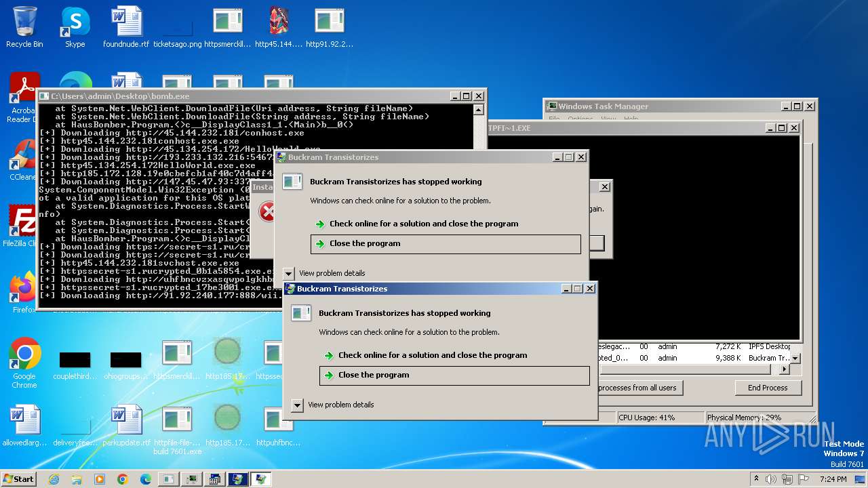Click the CPU Usage: 41% status field
The image size is (868, 488).
(x=660, y=418)
